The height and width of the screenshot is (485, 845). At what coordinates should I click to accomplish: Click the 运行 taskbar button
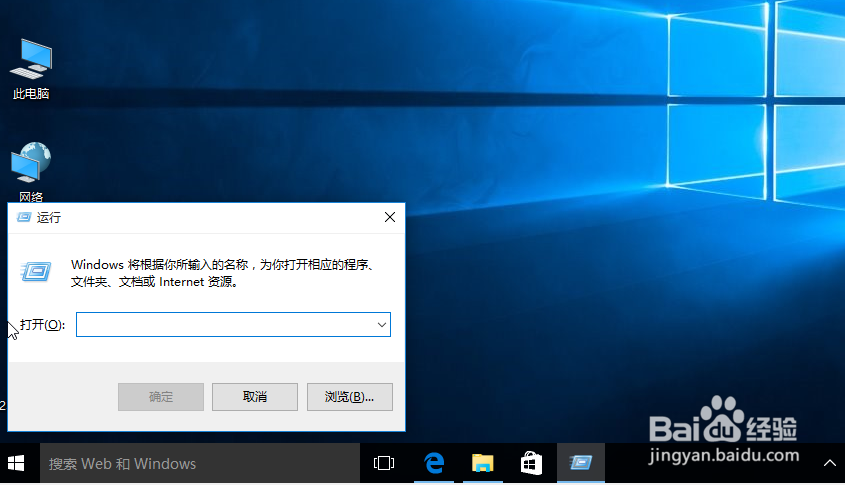click(581, 463)
